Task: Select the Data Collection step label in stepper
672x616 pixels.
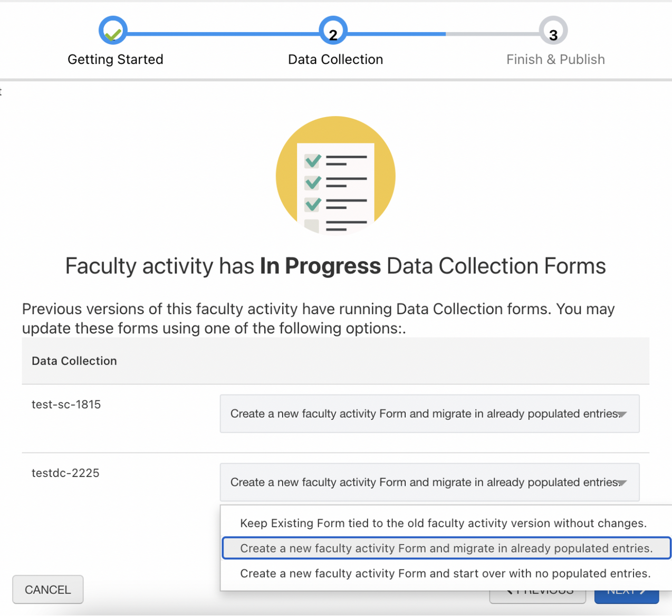Action: [x=335, y=60]
